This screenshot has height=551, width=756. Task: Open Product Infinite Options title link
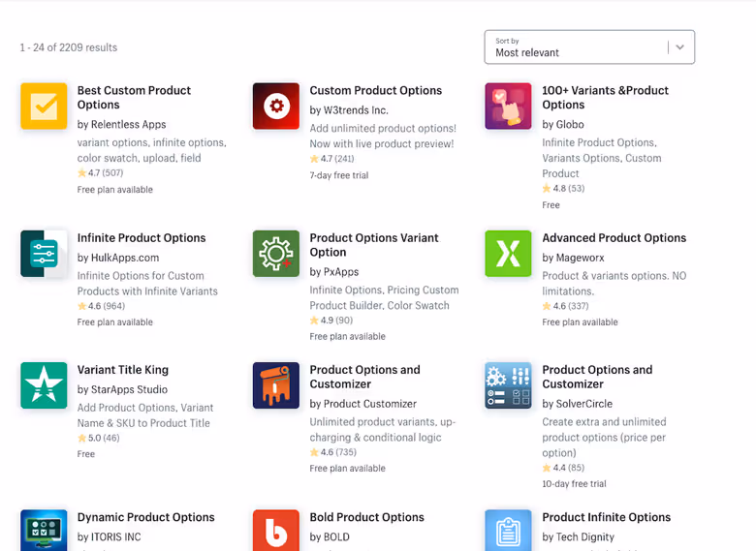[x=606, y=517]
